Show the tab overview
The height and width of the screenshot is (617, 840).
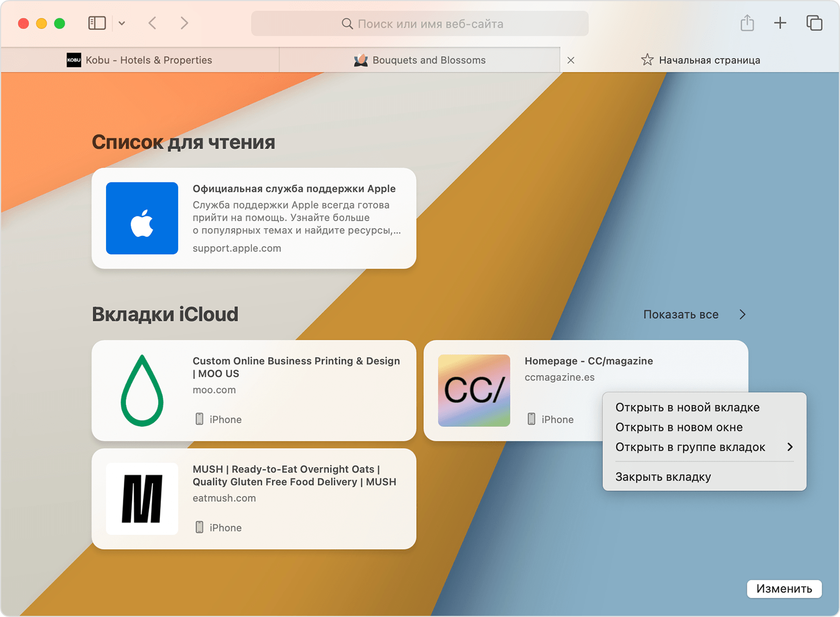tap(814, 23)
